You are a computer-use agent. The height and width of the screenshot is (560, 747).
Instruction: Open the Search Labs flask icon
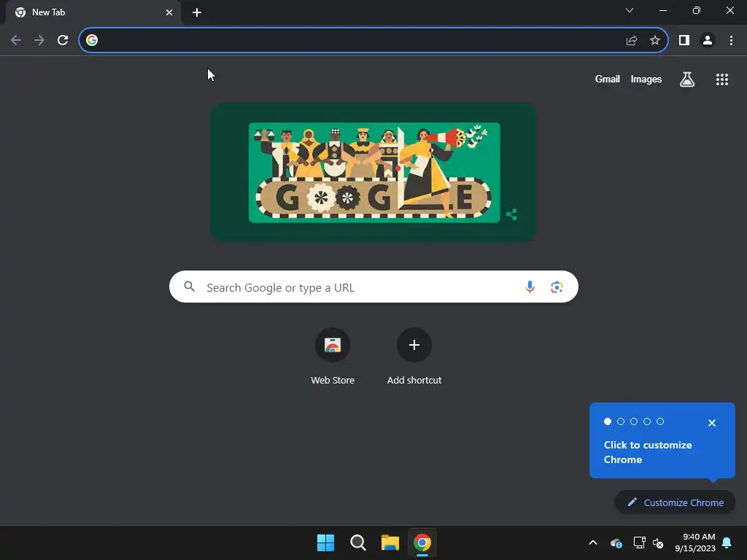(687, 79)
